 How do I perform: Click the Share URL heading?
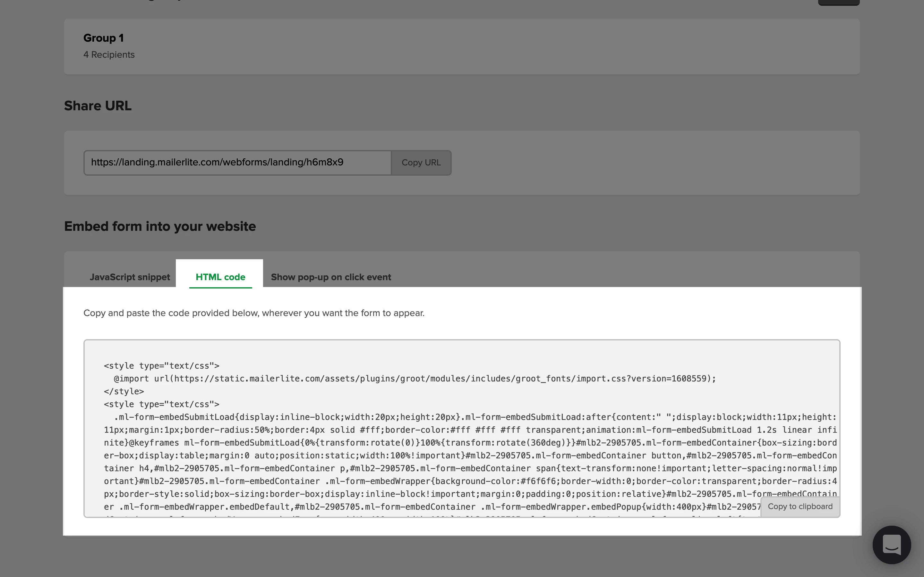coord(98,106)
